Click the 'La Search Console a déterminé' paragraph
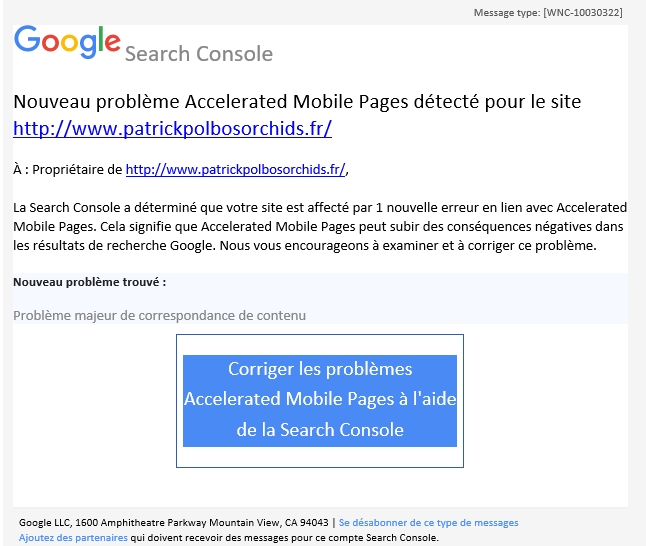Viewport: 646px width, 546px height. 320,226
